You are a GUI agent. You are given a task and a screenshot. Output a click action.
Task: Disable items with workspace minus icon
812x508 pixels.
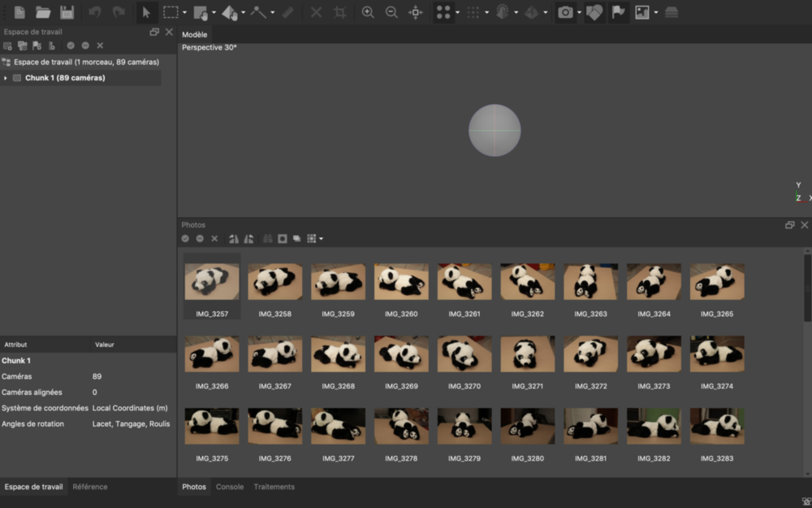click(85, 46)
